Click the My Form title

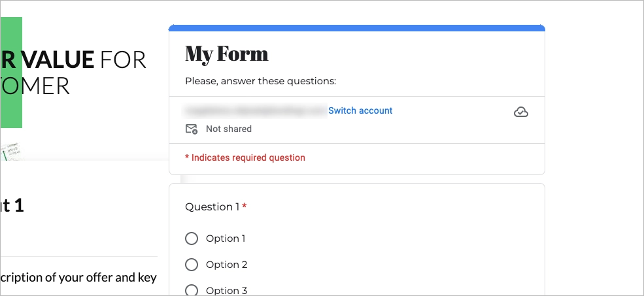227,53
